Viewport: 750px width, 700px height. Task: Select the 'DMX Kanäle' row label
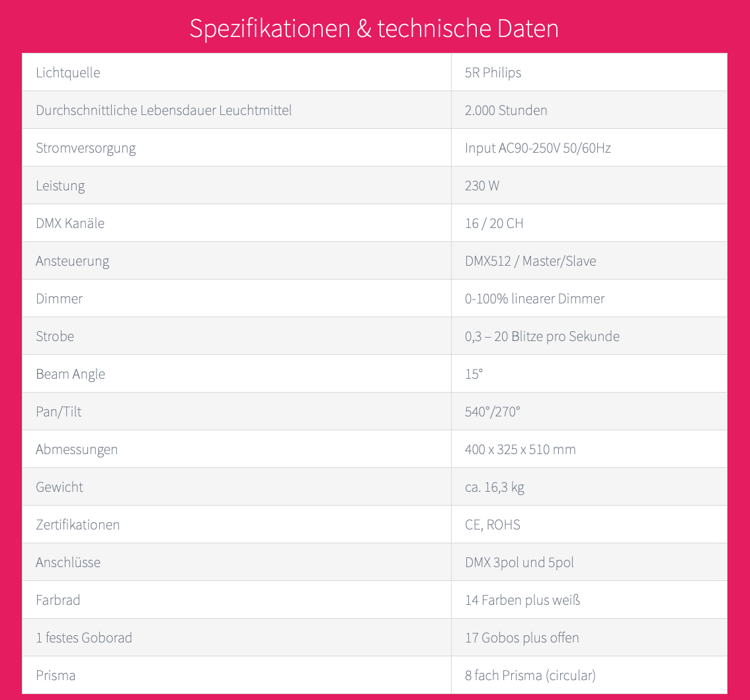coord(70,223)
